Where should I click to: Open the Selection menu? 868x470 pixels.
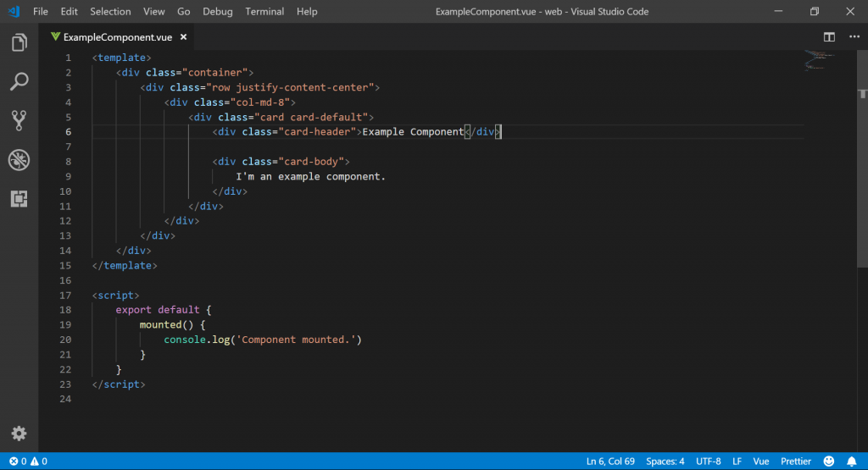(x=111, y=12)
